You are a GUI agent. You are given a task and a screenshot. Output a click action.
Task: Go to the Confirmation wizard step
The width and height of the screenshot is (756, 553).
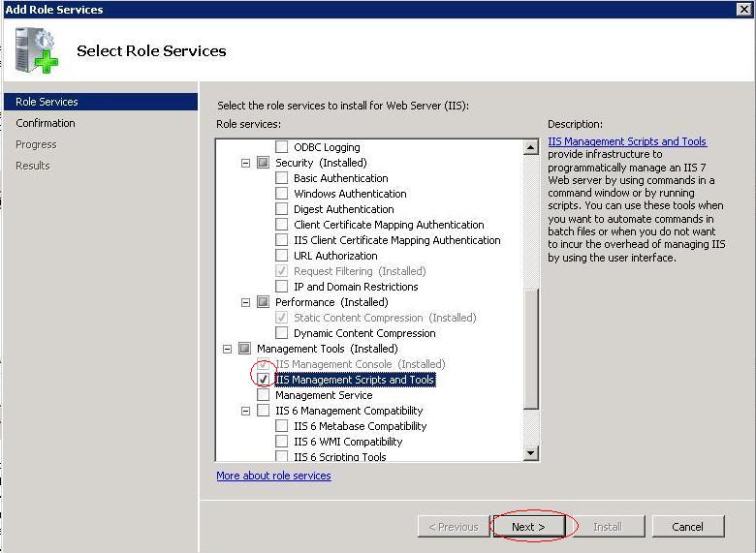tap(46, 123)
